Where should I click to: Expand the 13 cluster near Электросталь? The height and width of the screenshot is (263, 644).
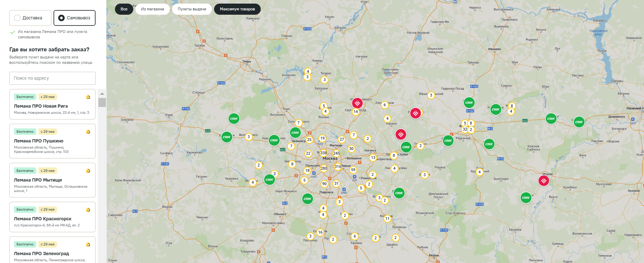pos(373,158)
